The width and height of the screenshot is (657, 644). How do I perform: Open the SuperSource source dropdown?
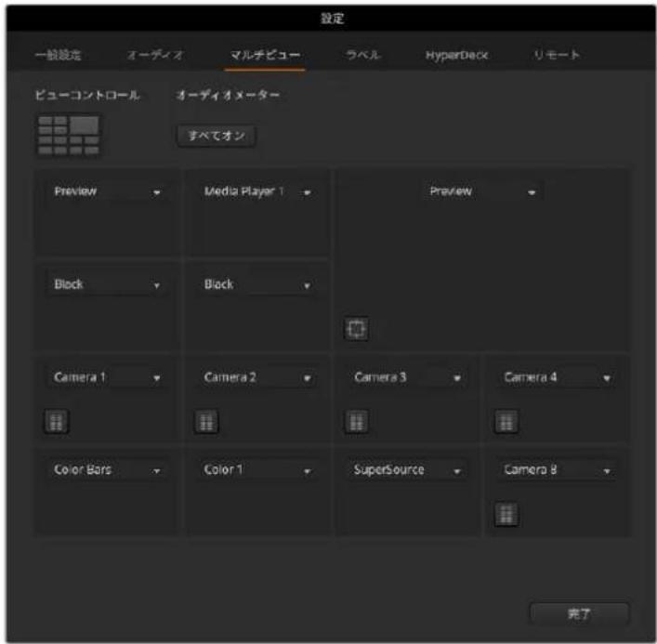(407, 470)
